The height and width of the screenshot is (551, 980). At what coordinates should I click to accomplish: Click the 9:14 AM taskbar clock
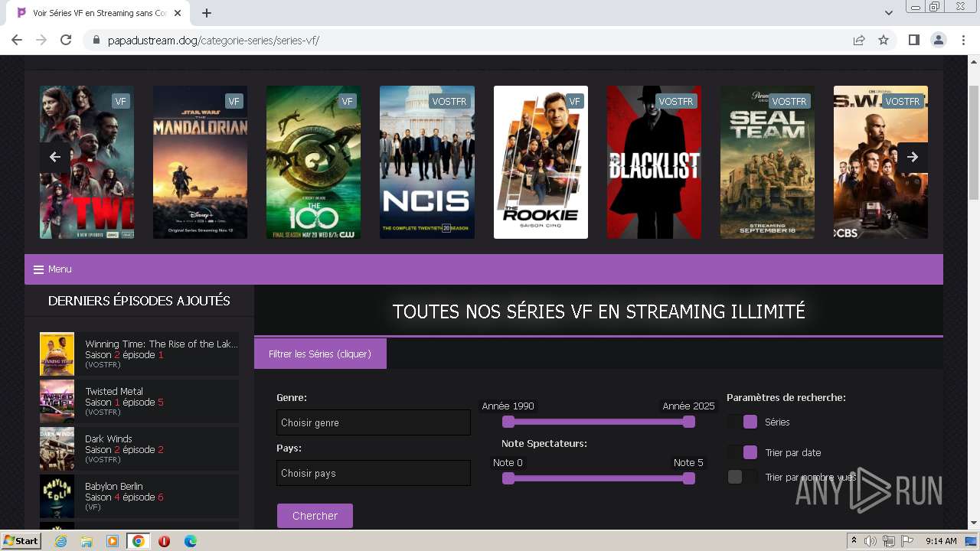[941, 541]
